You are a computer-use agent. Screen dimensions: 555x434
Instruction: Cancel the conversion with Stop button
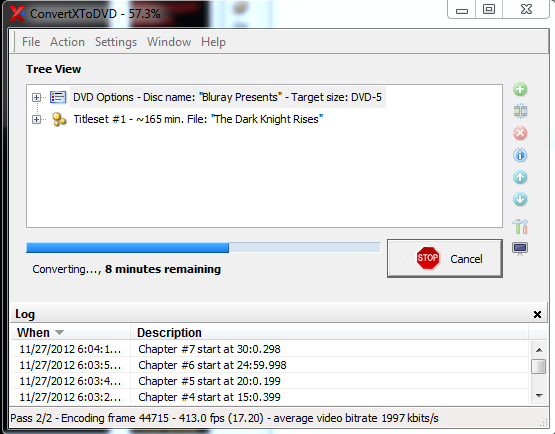tap(445, 258)
